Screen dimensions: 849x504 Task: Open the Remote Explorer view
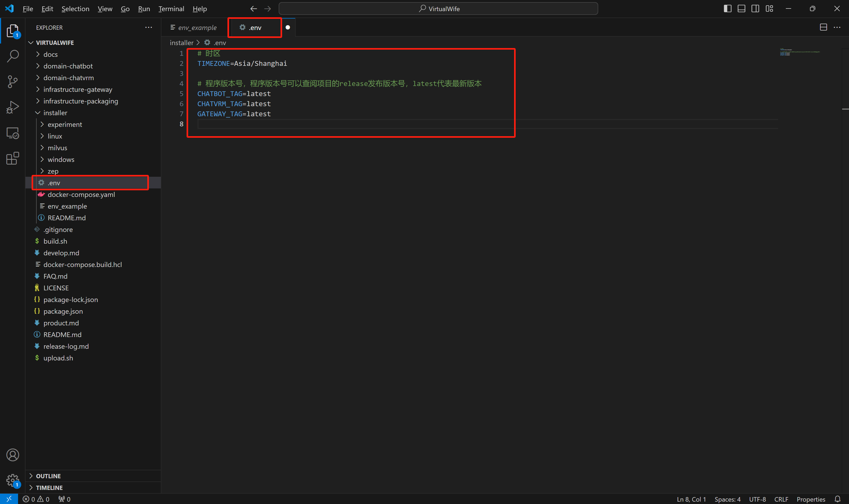(12, 133)
